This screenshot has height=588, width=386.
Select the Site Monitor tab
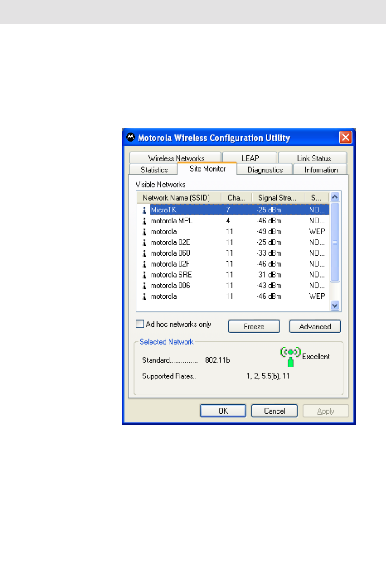click(207, 169)
